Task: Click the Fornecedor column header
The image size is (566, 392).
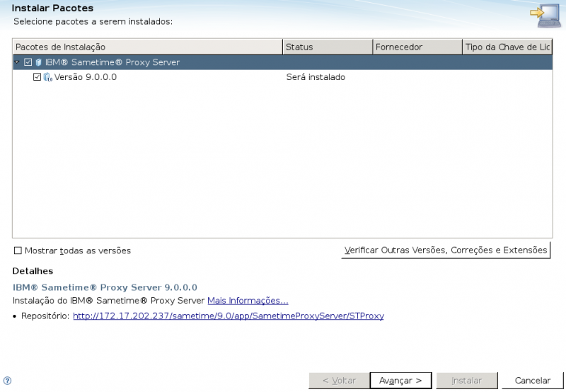Action: 417,47
